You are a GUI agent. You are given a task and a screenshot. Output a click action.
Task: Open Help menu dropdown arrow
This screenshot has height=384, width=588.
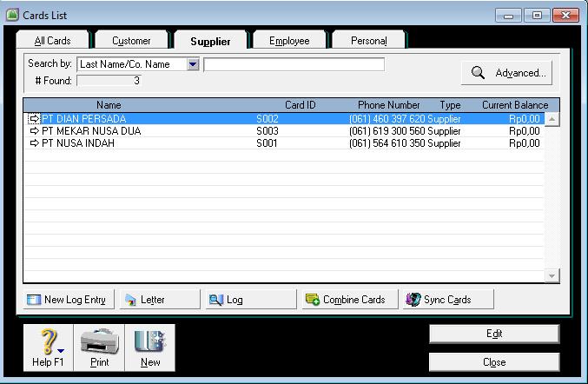pyautogui.click(x=61, y=351)
